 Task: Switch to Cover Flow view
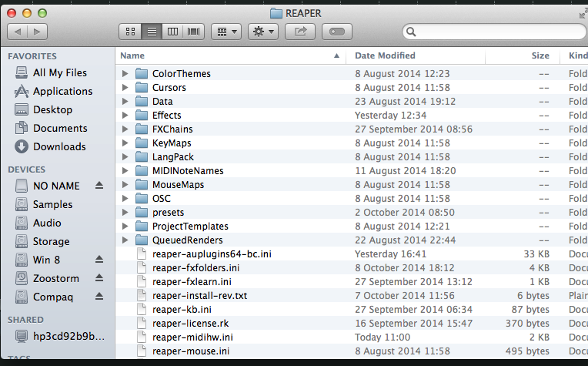193,32
